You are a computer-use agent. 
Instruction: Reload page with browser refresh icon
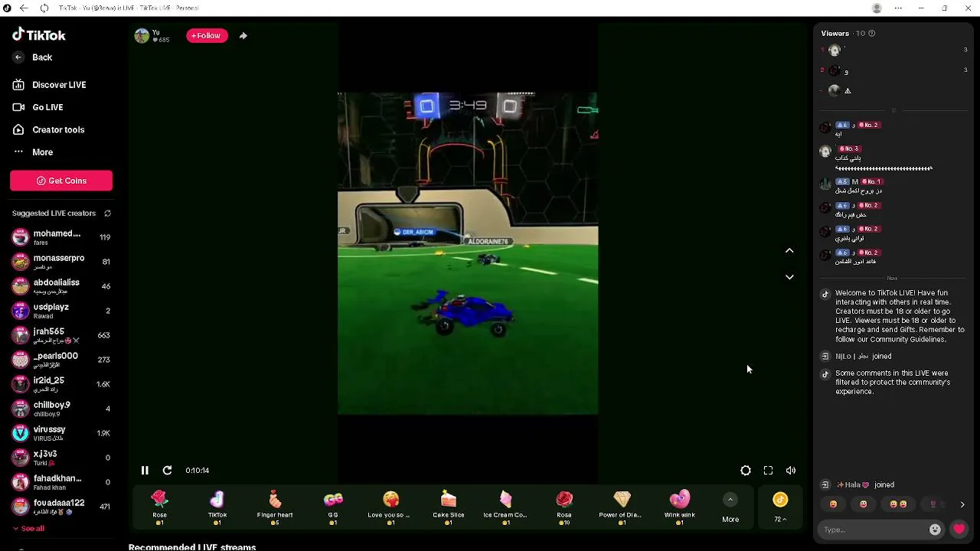click(x=44, y=8)
